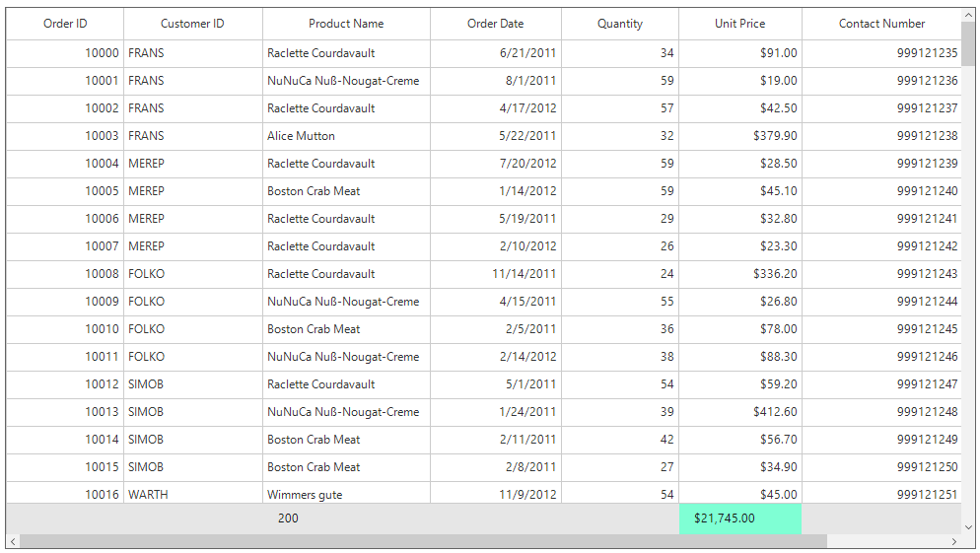The width and height of the screenshot is (980, 553).
Task: Sort by Quantity column header
Action: coord(620,24)
